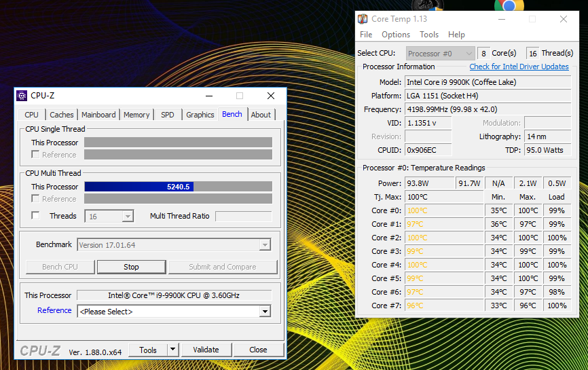The height and width of the screenshot is (370, 588).
Task: Switch to the Caches tab
Action: click(62, 115)
